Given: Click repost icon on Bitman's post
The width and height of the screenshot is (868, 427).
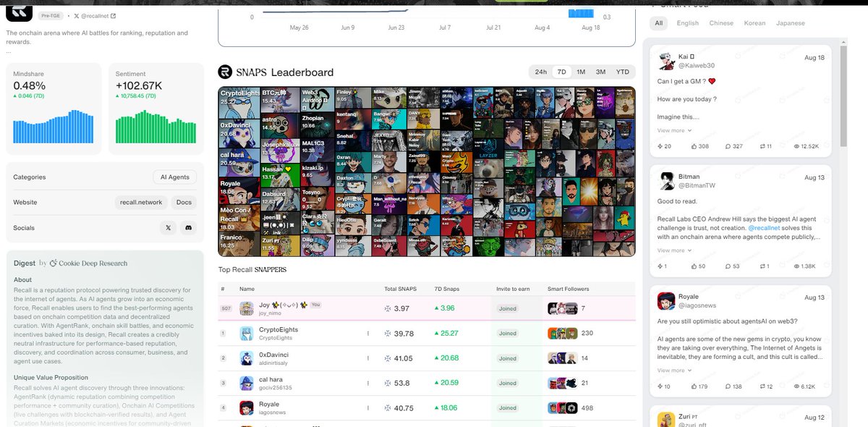Looking at the screenshot, I should [x=762, y=266].
